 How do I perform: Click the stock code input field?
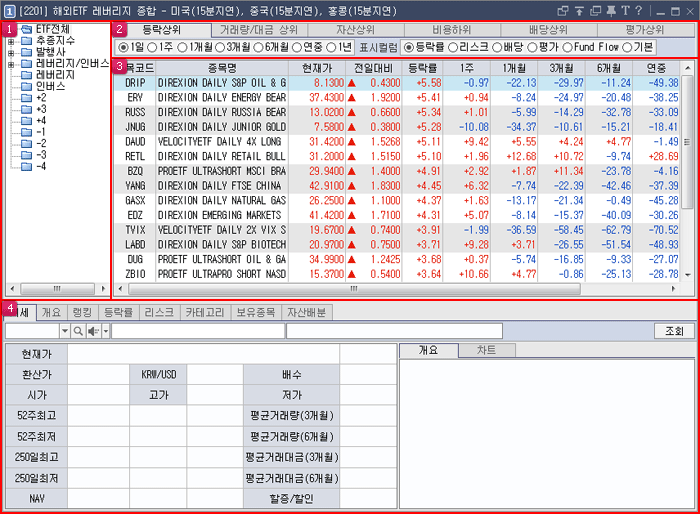point(32,331)
